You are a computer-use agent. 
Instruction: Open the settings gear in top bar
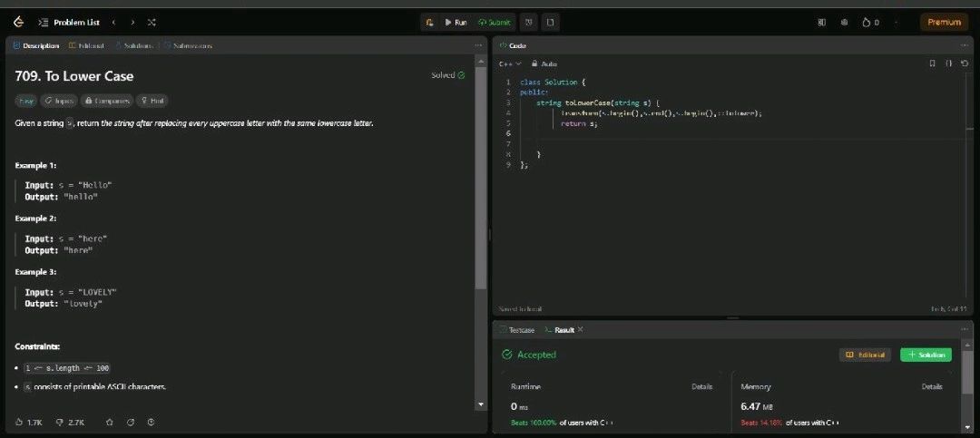coord(844,22)
